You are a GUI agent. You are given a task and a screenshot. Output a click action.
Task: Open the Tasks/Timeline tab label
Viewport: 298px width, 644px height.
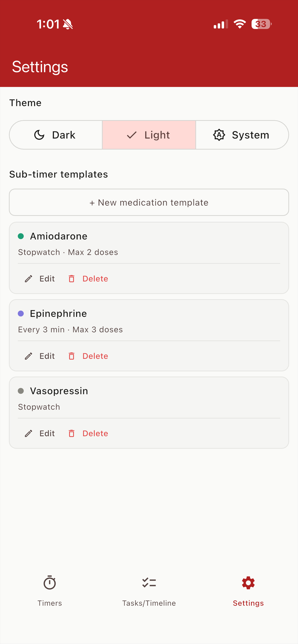coord(149,603)
